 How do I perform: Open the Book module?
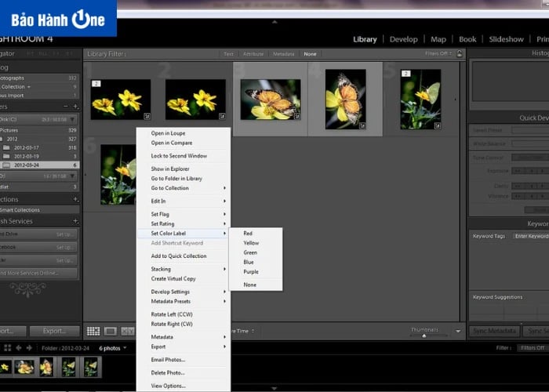click(x=467, y=39)
